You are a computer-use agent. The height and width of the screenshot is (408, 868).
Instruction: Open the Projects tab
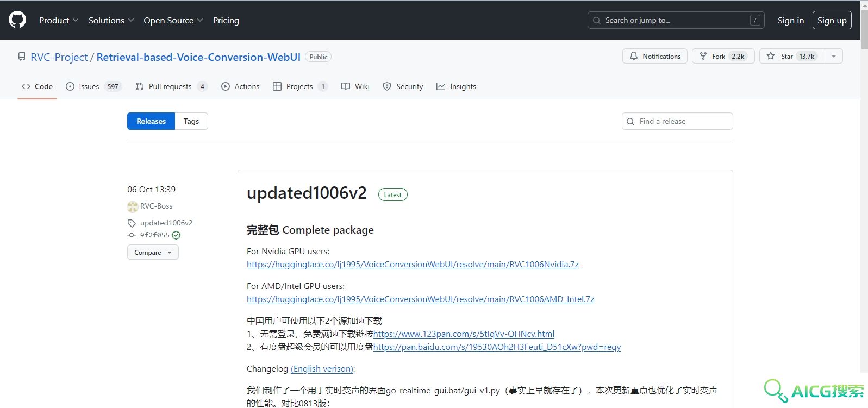click(300, 86)
